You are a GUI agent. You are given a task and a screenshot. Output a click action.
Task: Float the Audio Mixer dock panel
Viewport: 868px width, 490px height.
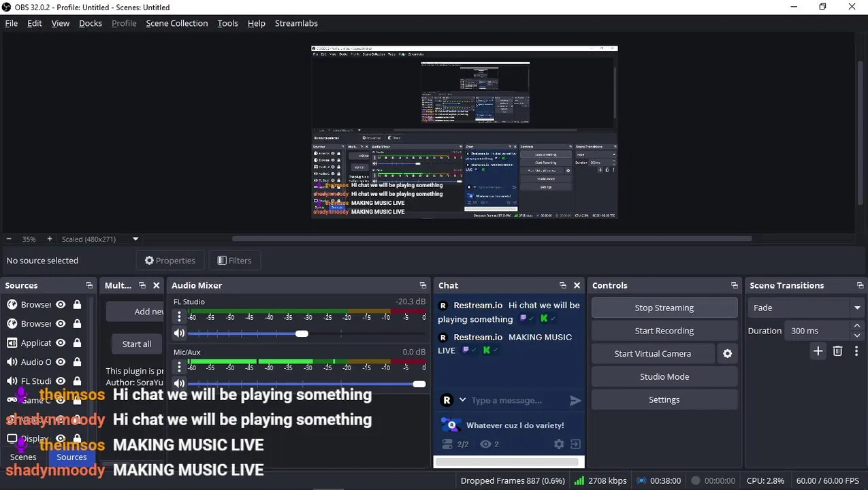coord(423,286)
